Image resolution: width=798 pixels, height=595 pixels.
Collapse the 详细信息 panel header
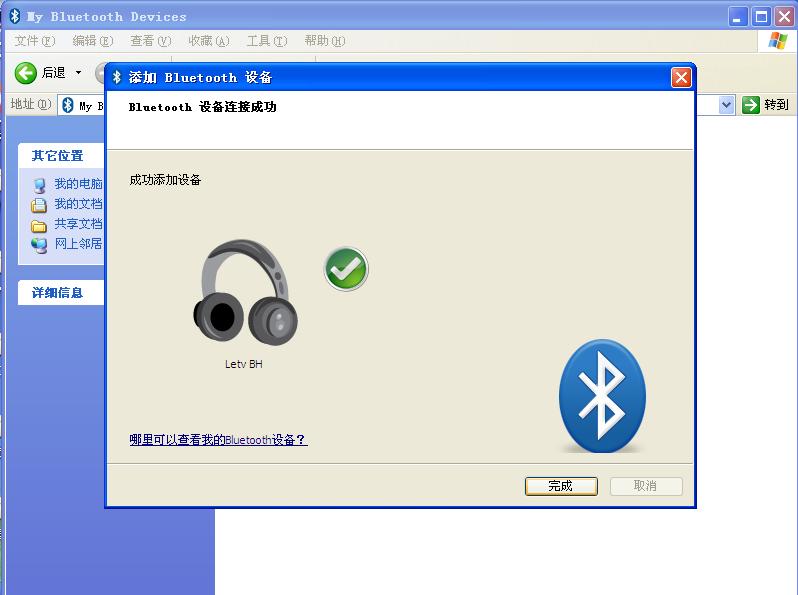pos(61,292)
